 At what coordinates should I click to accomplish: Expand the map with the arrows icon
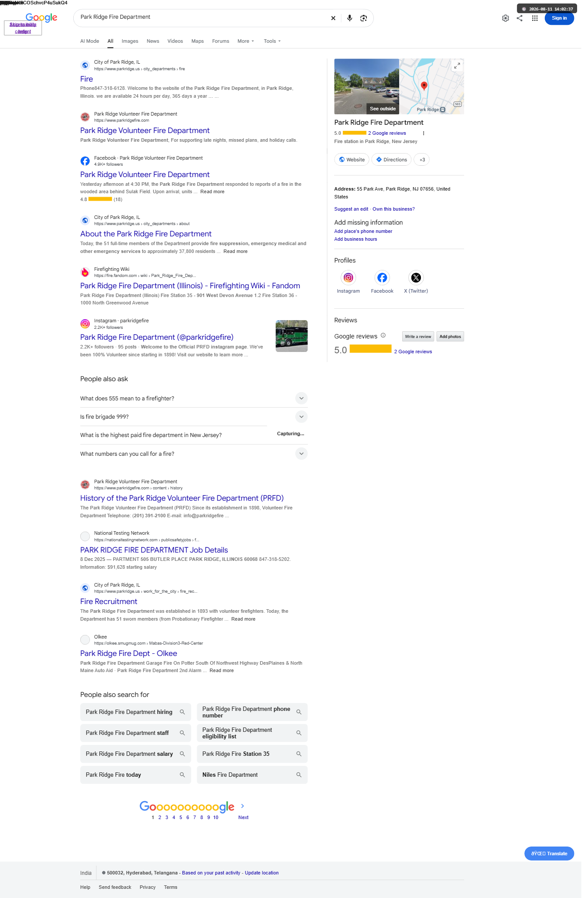457,65
